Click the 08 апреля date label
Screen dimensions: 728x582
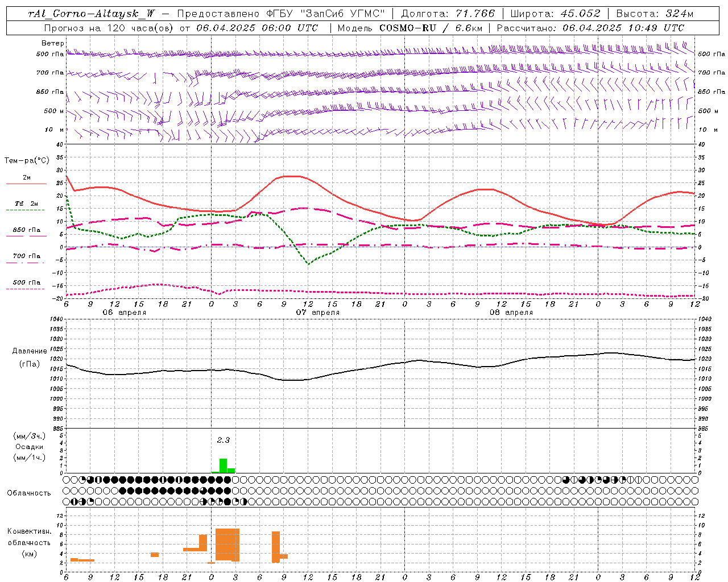511,313
